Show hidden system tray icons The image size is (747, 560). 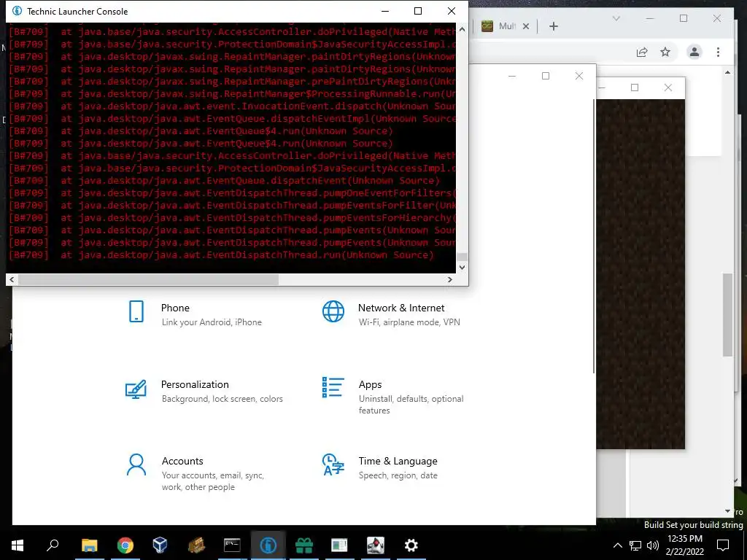coord(617,545)
